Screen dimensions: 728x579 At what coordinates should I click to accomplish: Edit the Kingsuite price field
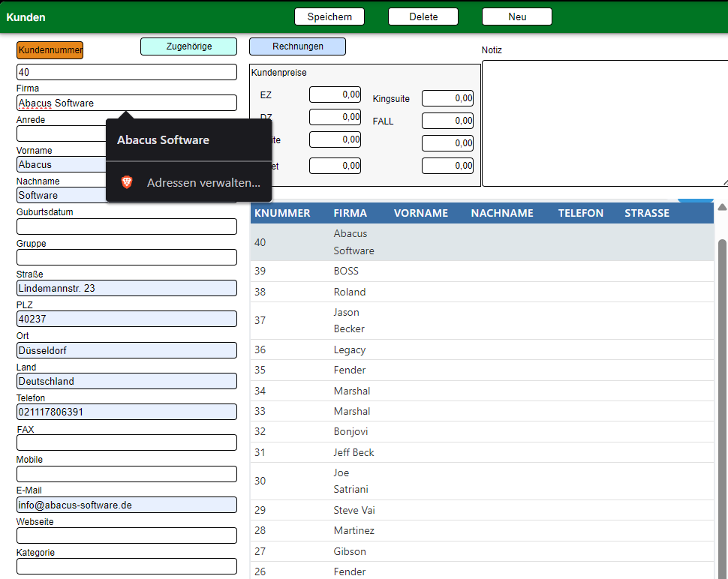tap(447, 98)
